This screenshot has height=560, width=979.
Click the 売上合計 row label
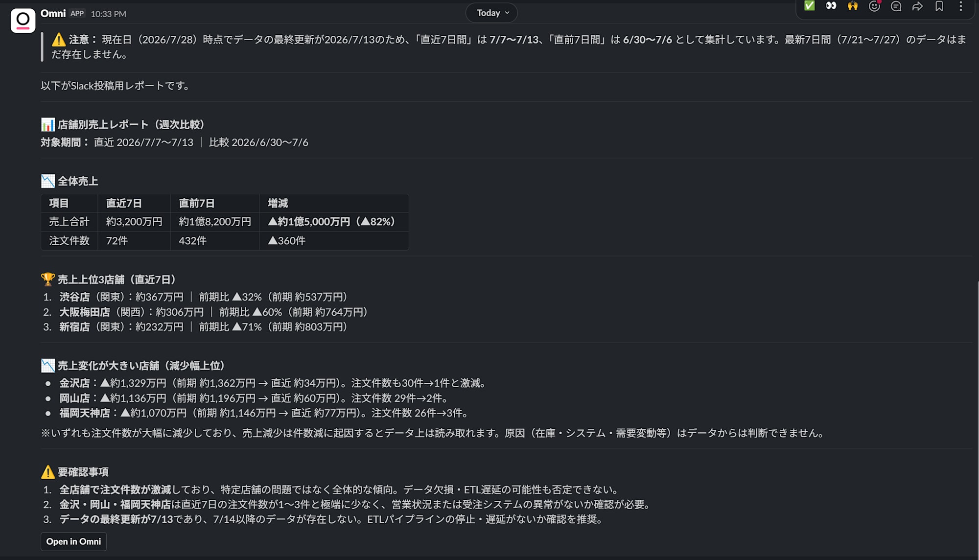click(70, 222)
